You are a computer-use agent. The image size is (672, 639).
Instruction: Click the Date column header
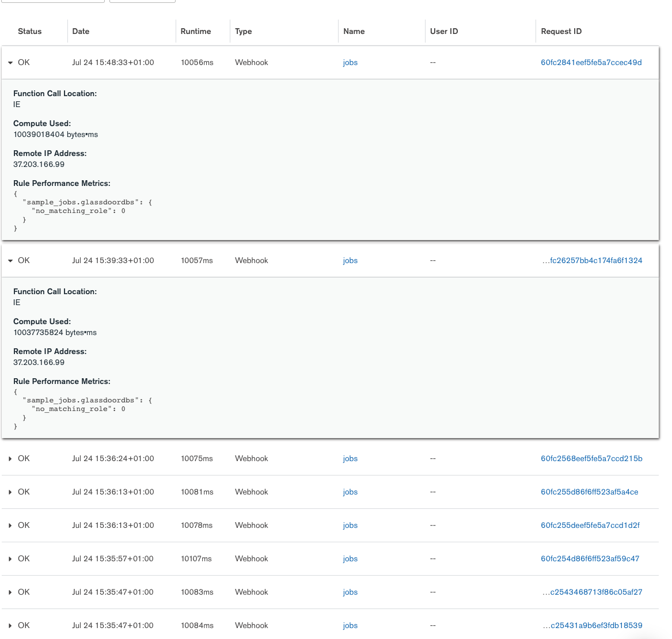pyautogui.click(x=81, y=32)
